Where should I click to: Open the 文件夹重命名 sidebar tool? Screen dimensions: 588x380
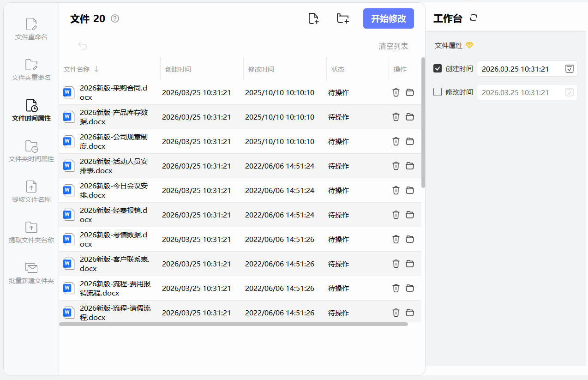point(31,69)
